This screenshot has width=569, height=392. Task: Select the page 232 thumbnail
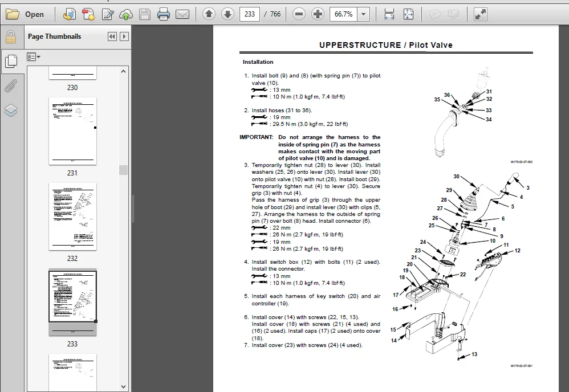pos(72,217)
